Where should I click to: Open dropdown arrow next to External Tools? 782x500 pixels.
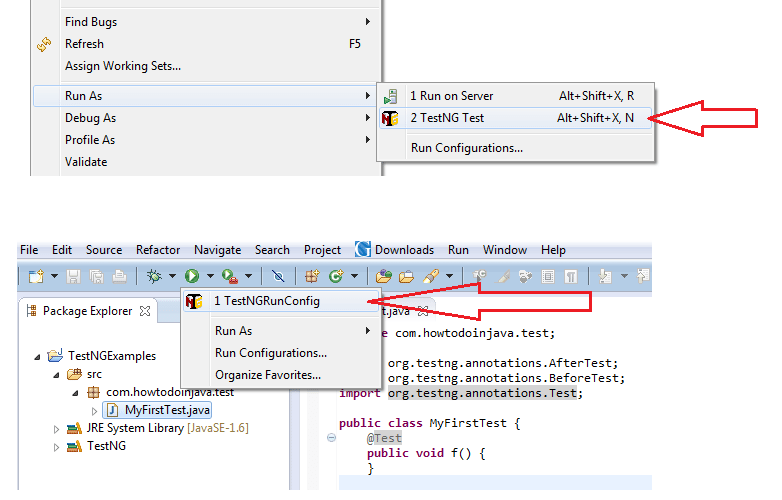pyautogui.click(x=248, y=276)
